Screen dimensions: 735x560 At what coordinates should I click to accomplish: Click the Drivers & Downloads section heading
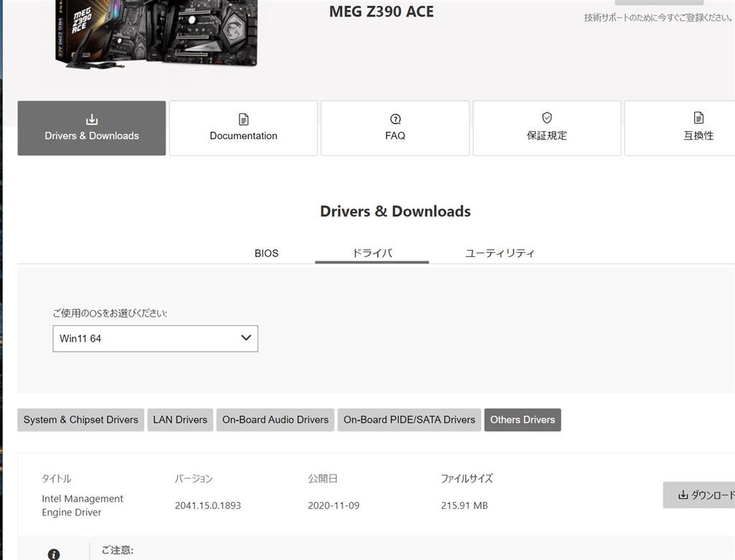click(395, 211)
